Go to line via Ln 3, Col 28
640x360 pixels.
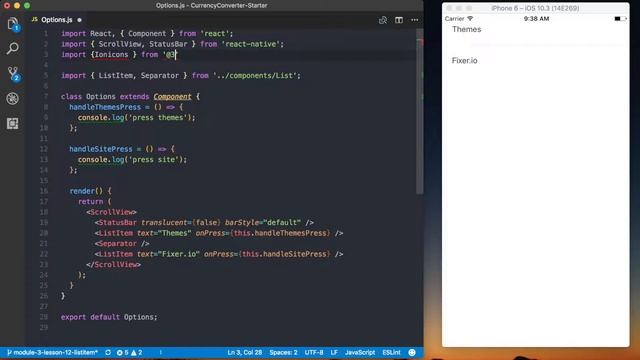tap(244, 352)
